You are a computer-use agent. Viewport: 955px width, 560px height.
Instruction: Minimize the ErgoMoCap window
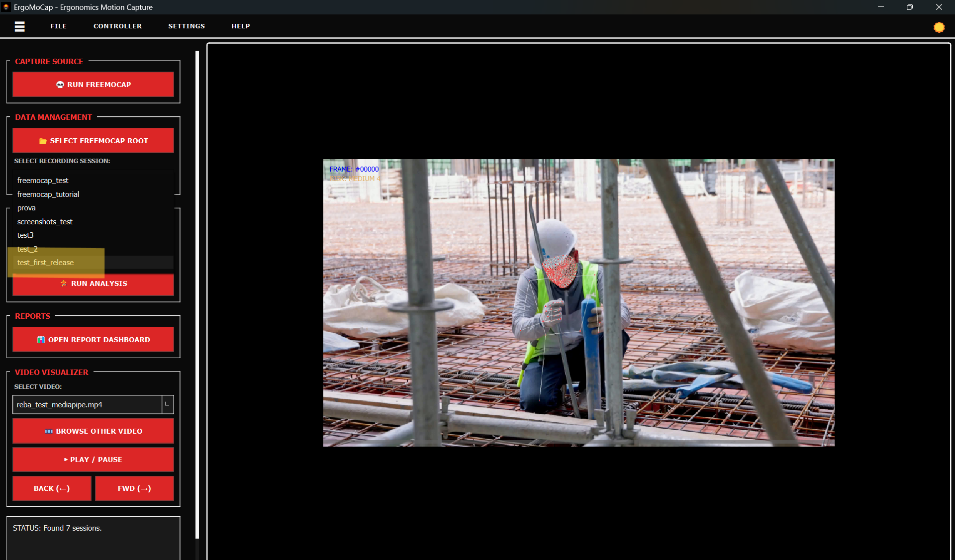[x=881, y=7]
